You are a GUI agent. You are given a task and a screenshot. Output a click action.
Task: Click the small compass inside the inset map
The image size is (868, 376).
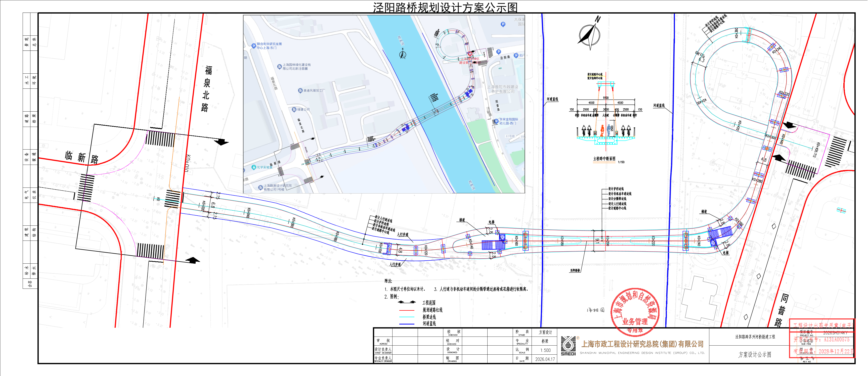pyautogui.click(x=402, y=54)
